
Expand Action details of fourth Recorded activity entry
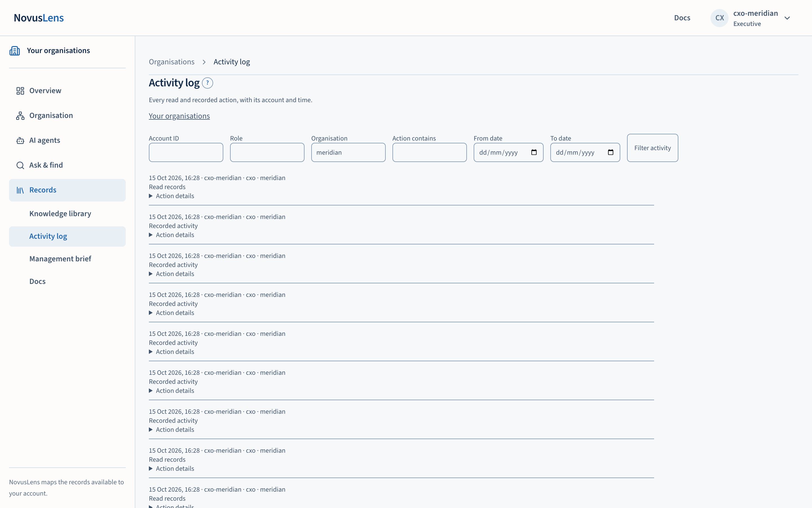click(x=171, y=352)
